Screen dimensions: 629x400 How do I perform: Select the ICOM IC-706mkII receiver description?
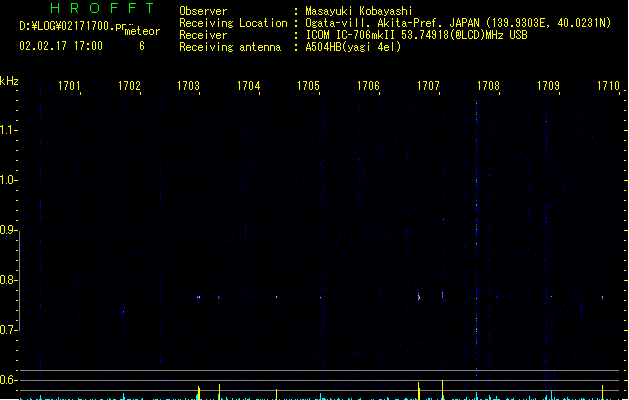(x=416, y=35)
